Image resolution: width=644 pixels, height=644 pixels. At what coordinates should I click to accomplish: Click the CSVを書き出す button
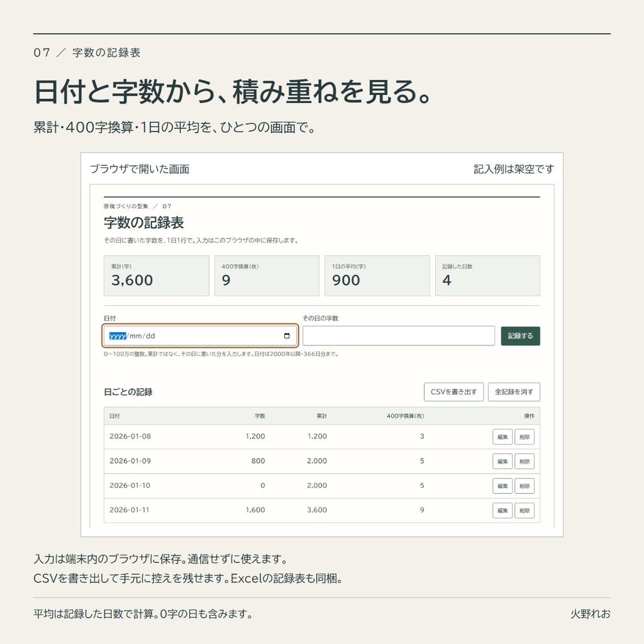(x=454, y=392)
